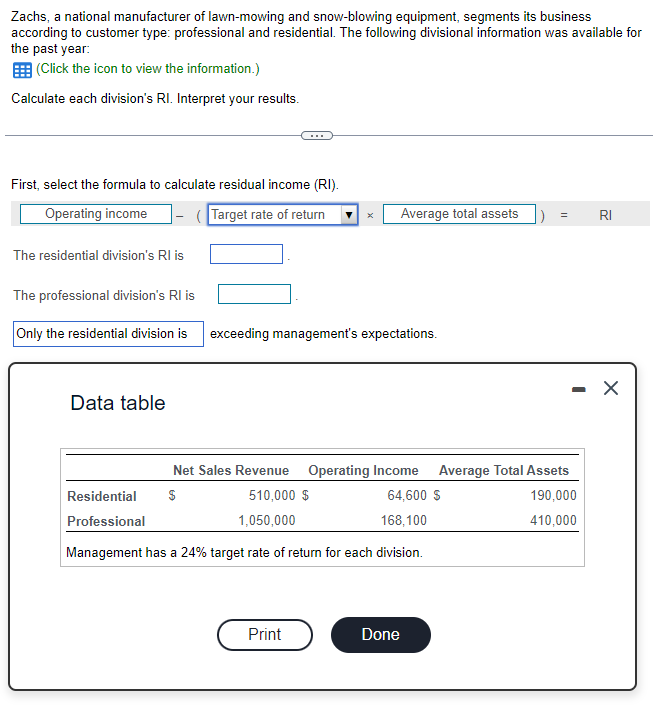The image size is (653, 712).
Task: Select the 64,600 operating income value
Action: [407, 495]
